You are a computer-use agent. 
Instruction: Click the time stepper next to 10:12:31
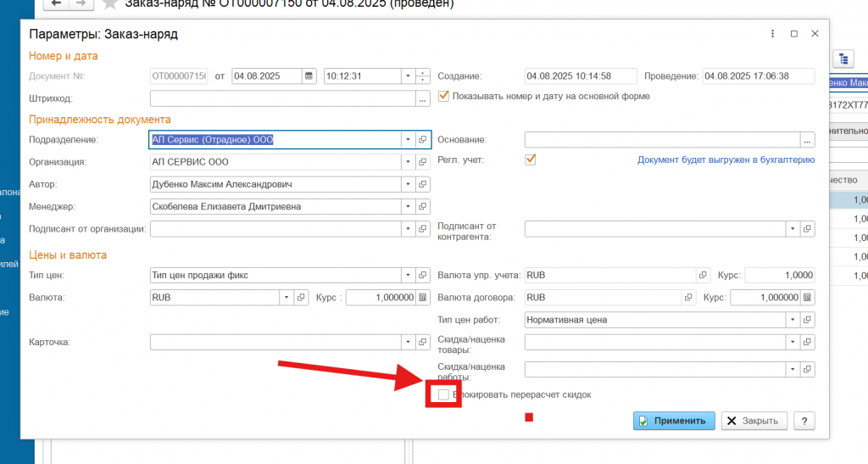[423, 76]
